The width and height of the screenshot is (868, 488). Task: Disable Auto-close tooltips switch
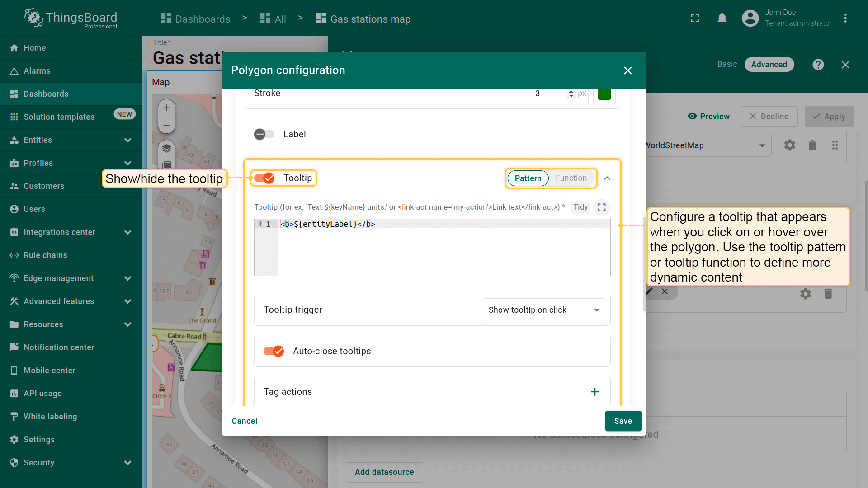click(x=274, y=351)
